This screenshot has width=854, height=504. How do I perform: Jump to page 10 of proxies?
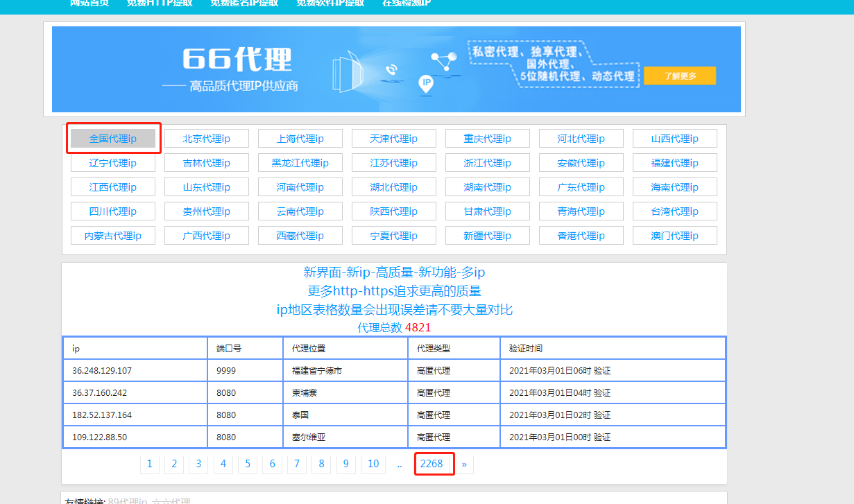[373, 464]
